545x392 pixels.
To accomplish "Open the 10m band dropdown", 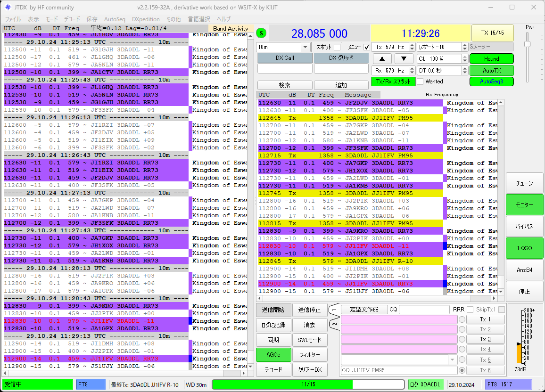I will (305, 47).
